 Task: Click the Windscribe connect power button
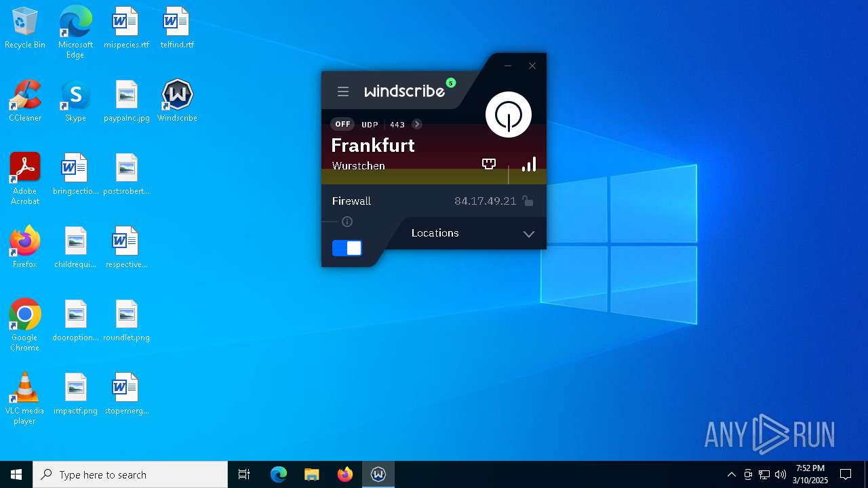point(509,115)
